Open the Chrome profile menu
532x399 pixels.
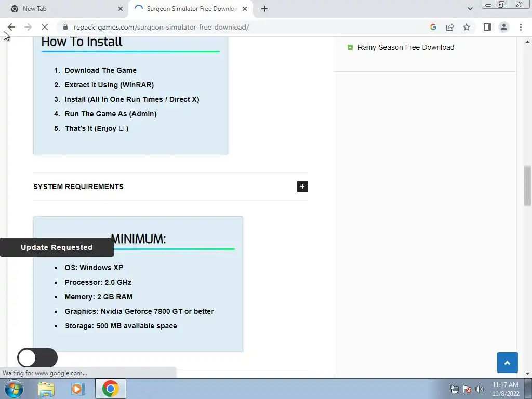(504, 27)
